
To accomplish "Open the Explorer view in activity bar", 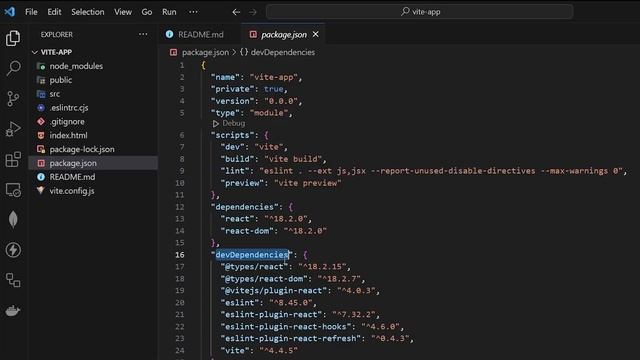I will tap(13, 38).
